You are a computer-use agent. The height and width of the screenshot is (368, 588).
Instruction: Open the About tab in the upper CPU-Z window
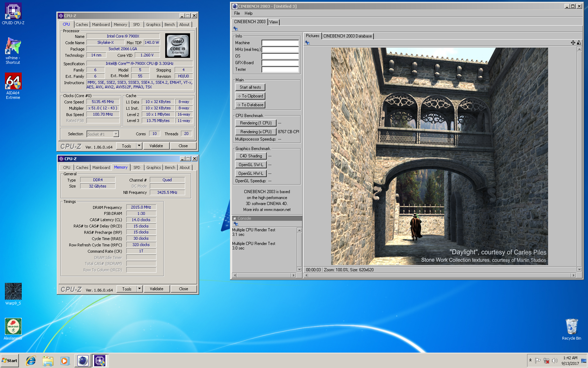pyautogui.click(x=184, y=25)
